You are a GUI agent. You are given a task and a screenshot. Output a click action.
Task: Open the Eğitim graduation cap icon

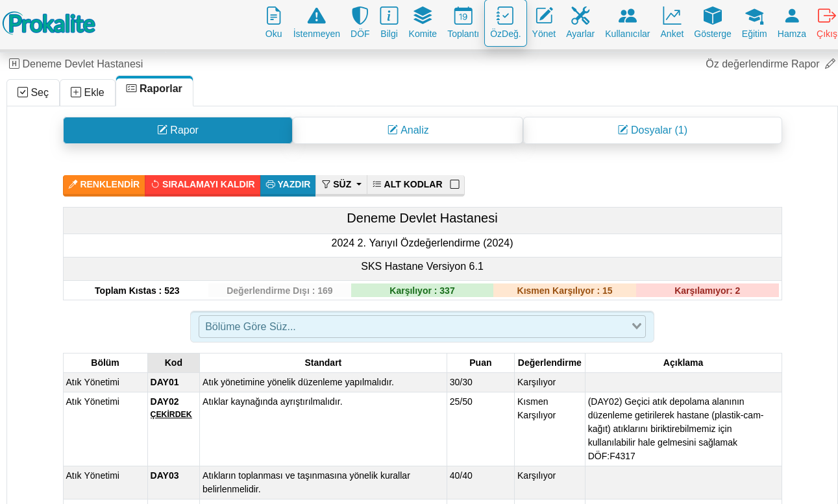754,16
